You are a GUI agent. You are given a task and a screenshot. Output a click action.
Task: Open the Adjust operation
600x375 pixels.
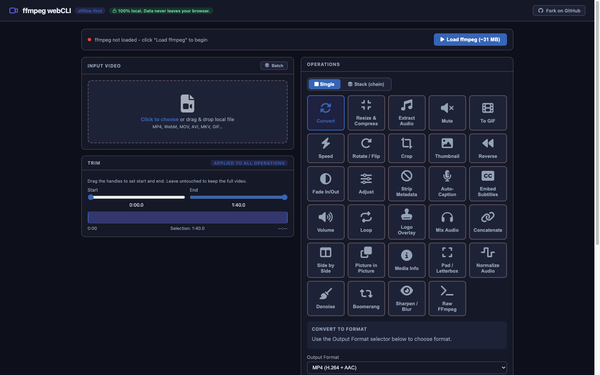coord(366,184)
